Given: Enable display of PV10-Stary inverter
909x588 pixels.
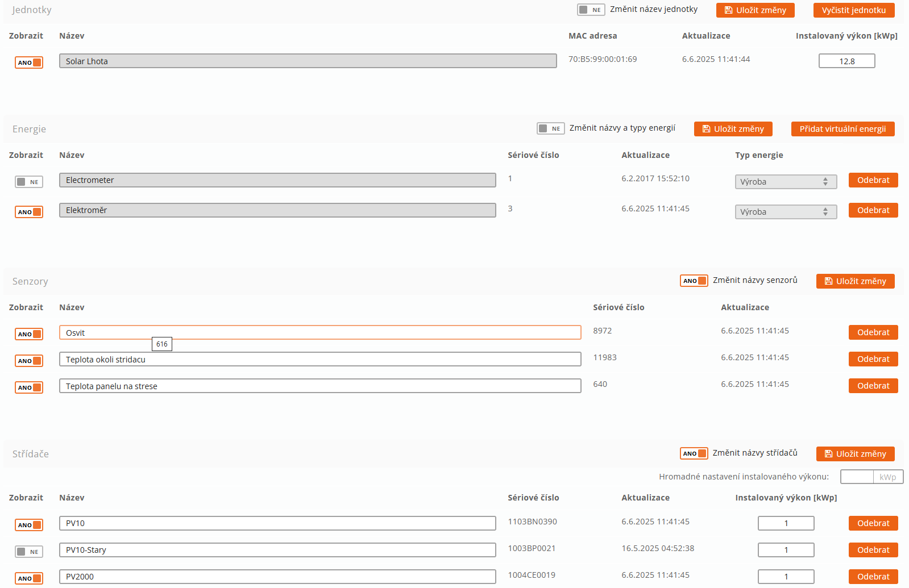Looking at the screenshot, I should tap(29, 552).
